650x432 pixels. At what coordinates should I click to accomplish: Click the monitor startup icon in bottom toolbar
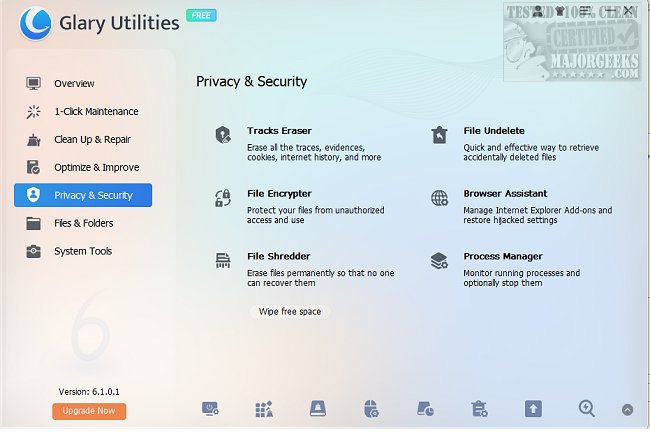click(210, 408)
